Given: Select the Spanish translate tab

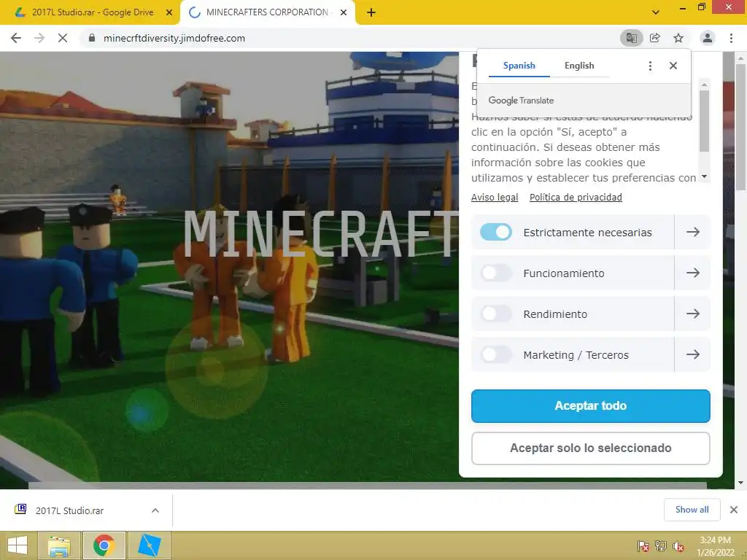Looking at the screenshot, I should 519,66.
